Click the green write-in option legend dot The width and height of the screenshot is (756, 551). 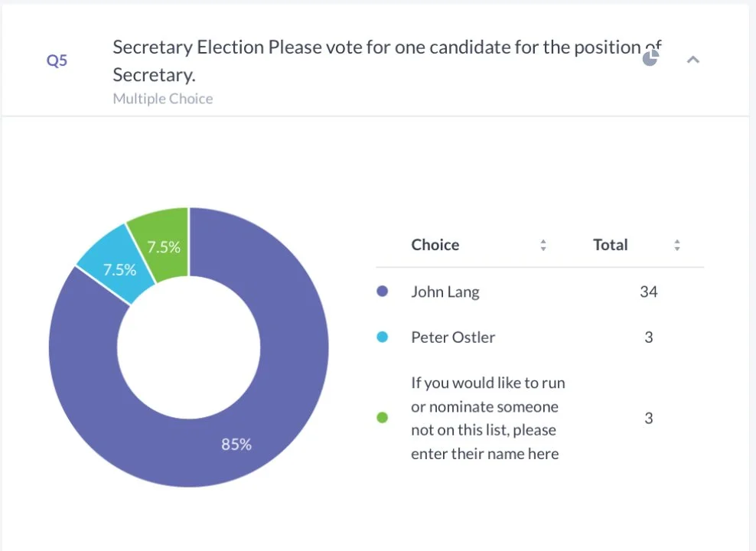(x=383, y=418)
